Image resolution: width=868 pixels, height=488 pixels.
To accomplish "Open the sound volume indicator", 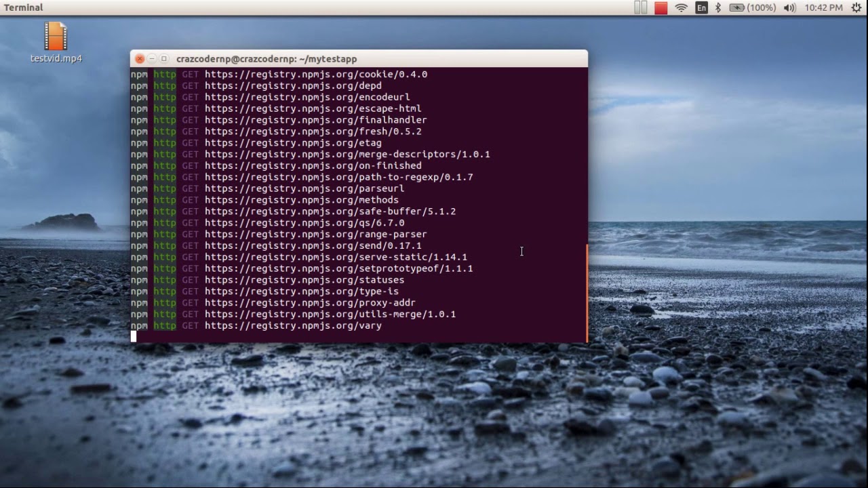I will (x=789, y=7).
